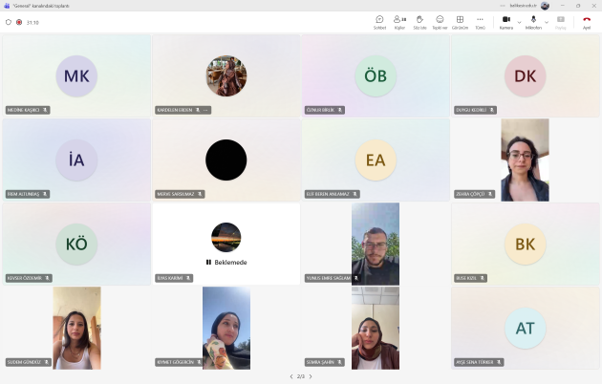Screen dimensions: 602x384
Task: Select the İA avatar tile
Action: (x=76, y=160)
